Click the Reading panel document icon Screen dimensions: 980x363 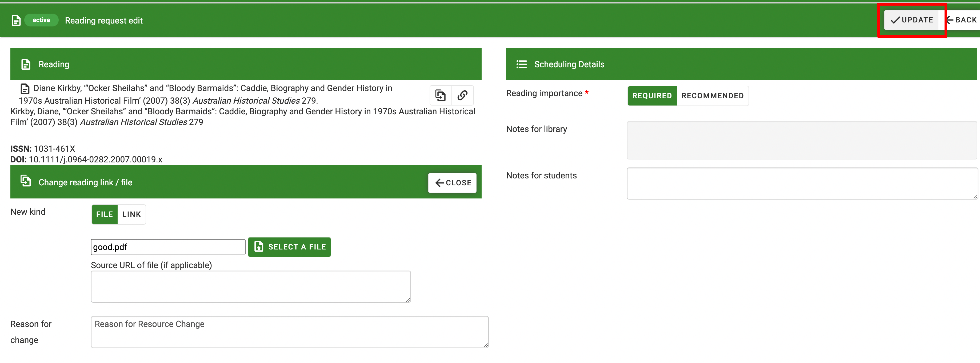(x=26, y=64)
